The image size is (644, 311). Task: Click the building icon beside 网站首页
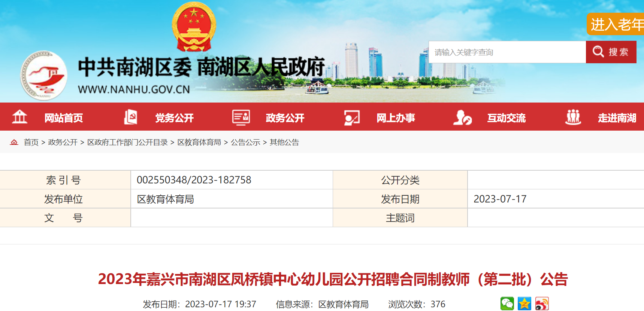click(x=19, y=117)
